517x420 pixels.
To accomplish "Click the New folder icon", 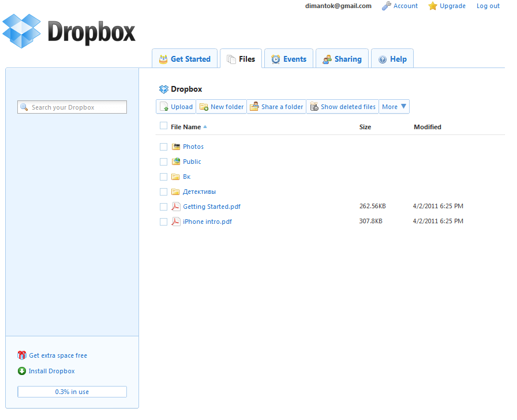I will [204, 107].
